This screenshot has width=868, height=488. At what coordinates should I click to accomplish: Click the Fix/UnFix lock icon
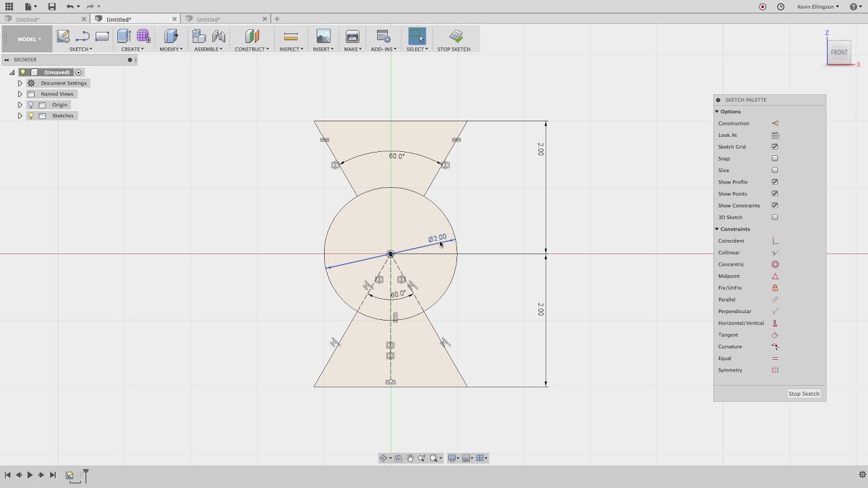pyautogui.click(x=775, y=288)
